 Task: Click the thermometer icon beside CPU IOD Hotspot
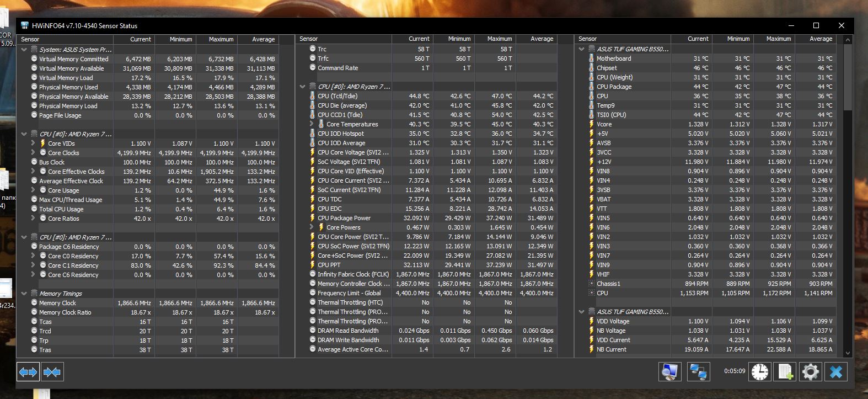point(313,134)
